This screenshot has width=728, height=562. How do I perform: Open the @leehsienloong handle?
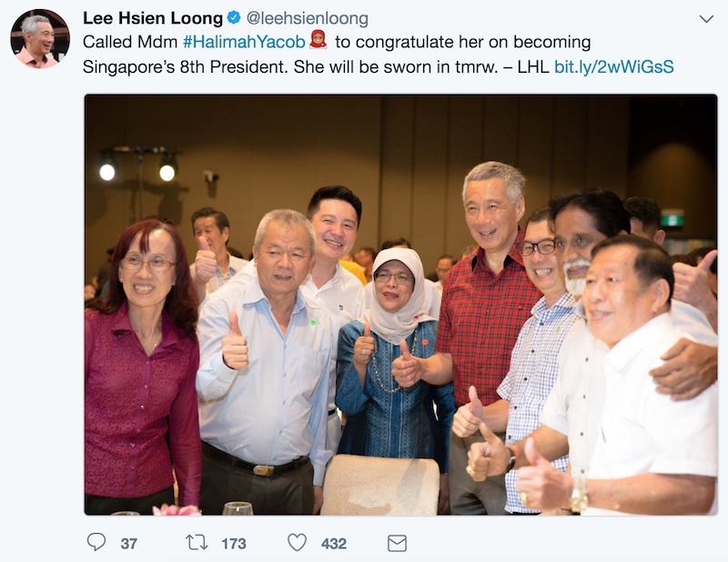pyautogui.click(x=307, y=18)
